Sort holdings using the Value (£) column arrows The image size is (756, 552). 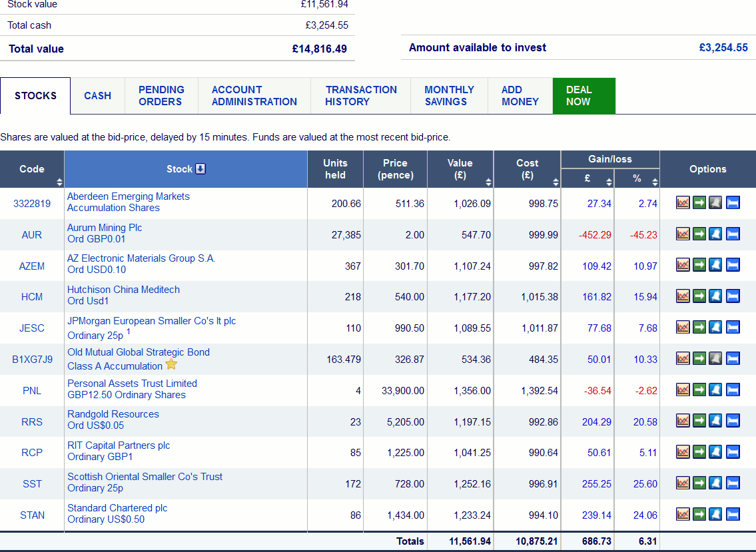[488, 182]
